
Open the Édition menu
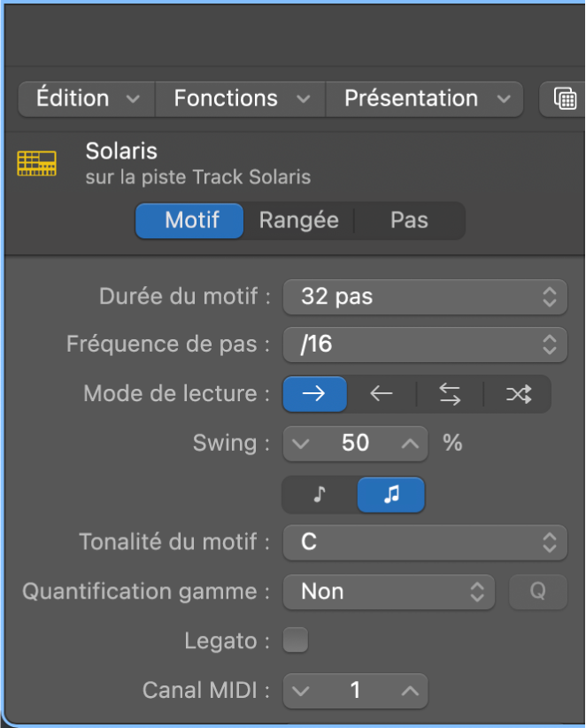pos(86,98)
